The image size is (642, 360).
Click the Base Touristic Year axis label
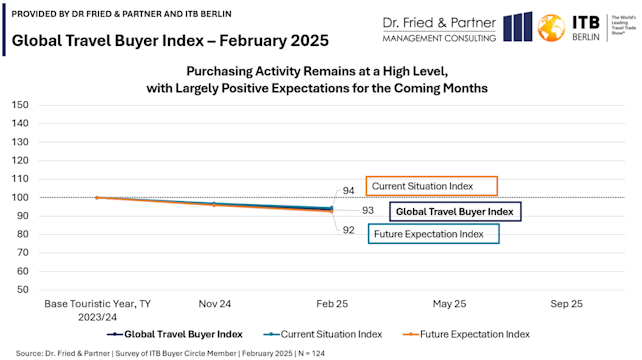click(97, 310)
